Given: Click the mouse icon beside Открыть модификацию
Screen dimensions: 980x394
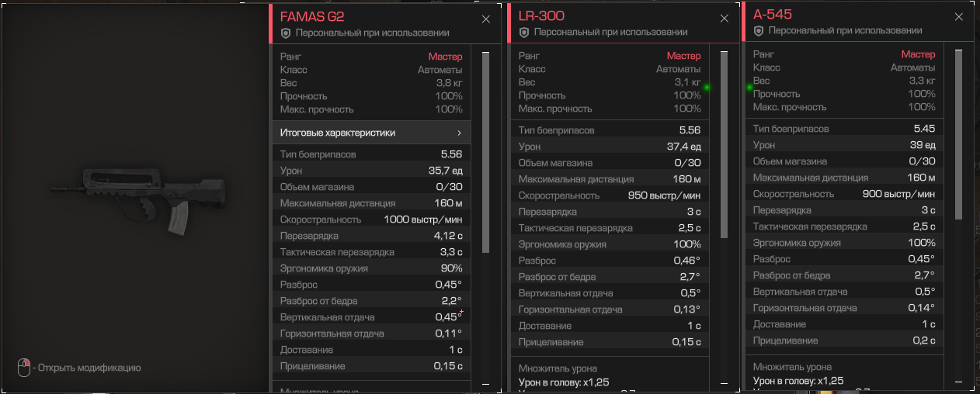Looking at the screenshot, I should (24, 367).
